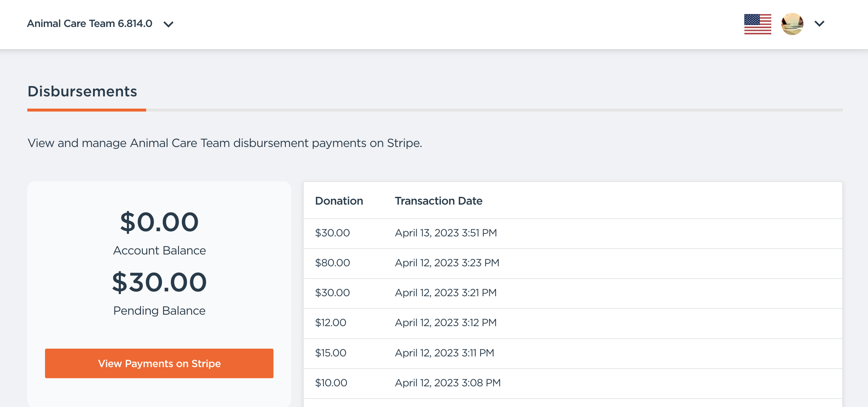868x407 pixels.
Task: Click the April 12, 2023 3:21 PM transaction
Action: click(445, 293)
